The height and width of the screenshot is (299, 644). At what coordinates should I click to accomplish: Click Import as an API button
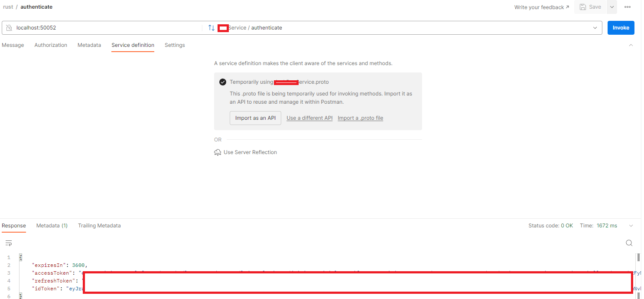[x=255, y=118]
